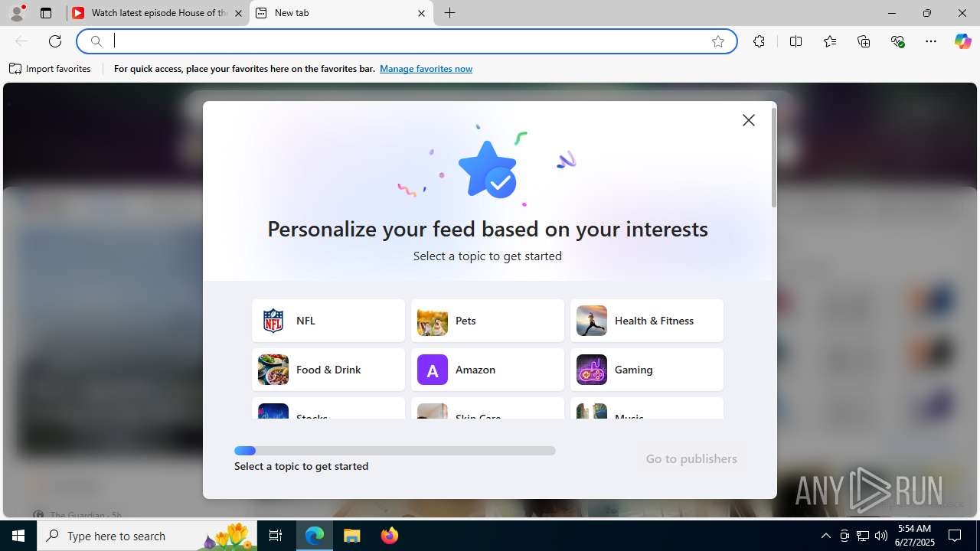The image size is (980, 551).
Task: Open Browser essentials icon
Action: [x=898, y=41]
